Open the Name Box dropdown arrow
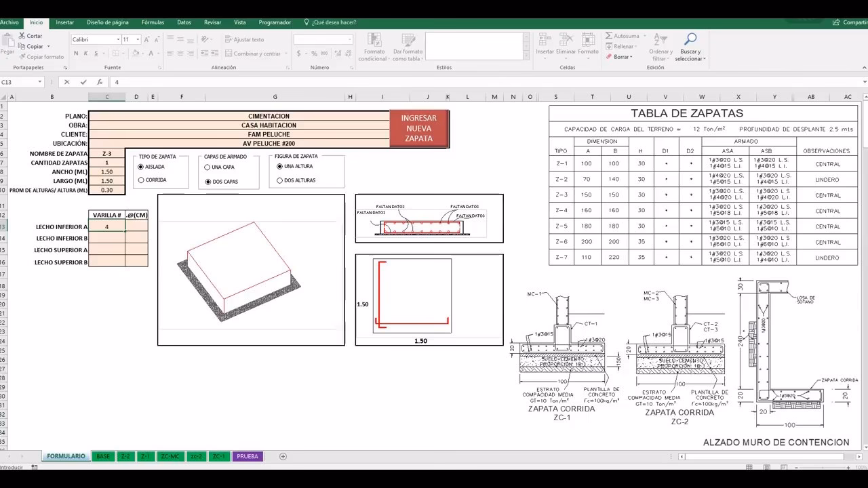 pyautogui.click(x=40, y=82)
